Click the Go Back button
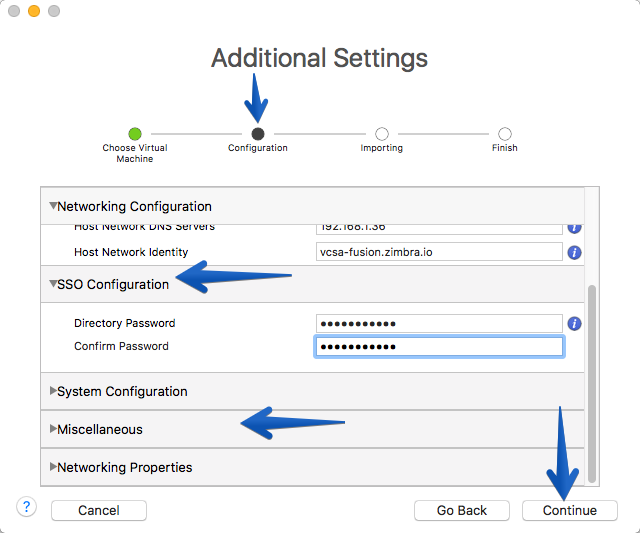The image size is (640, 533). [462, 510]
